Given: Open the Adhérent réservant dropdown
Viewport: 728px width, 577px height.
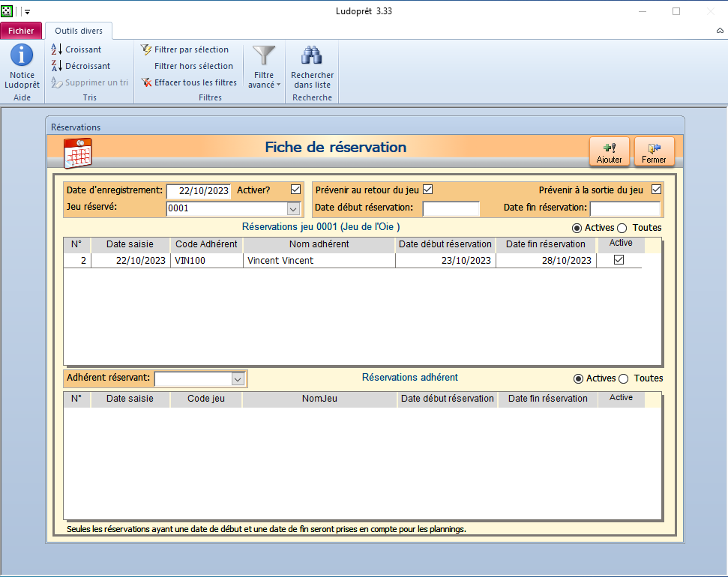Looking at the screenshot, I should (238, 379).
